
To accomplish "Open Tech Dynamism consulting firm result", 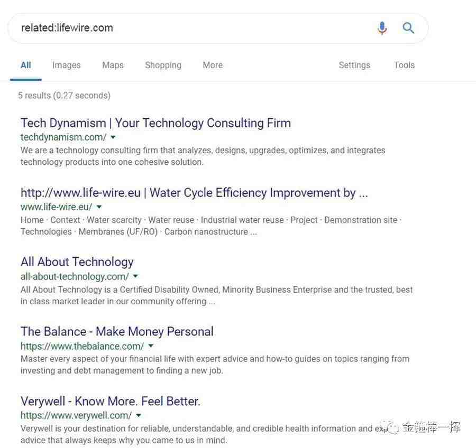I will 155,123.
